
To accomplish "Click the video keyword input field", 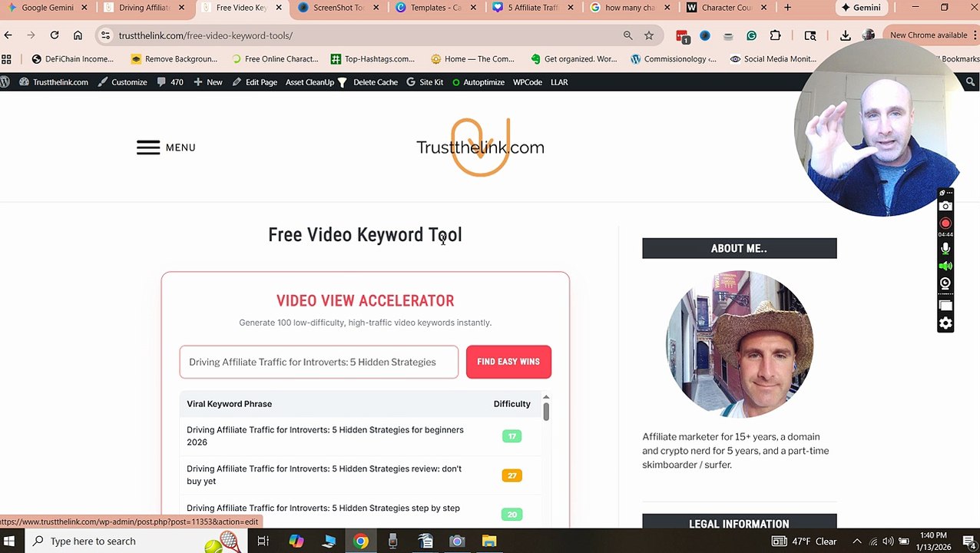I will coord(319,362).
